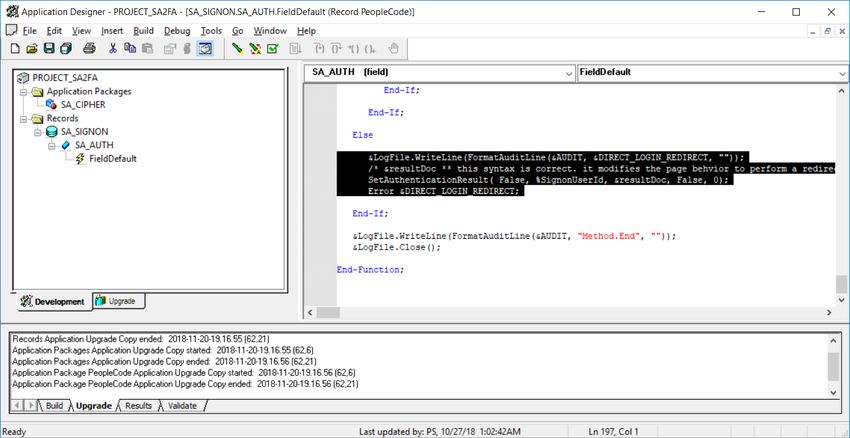The image size is (850, 438).
Task: Open the View menu
Action: tap(81, 31)
